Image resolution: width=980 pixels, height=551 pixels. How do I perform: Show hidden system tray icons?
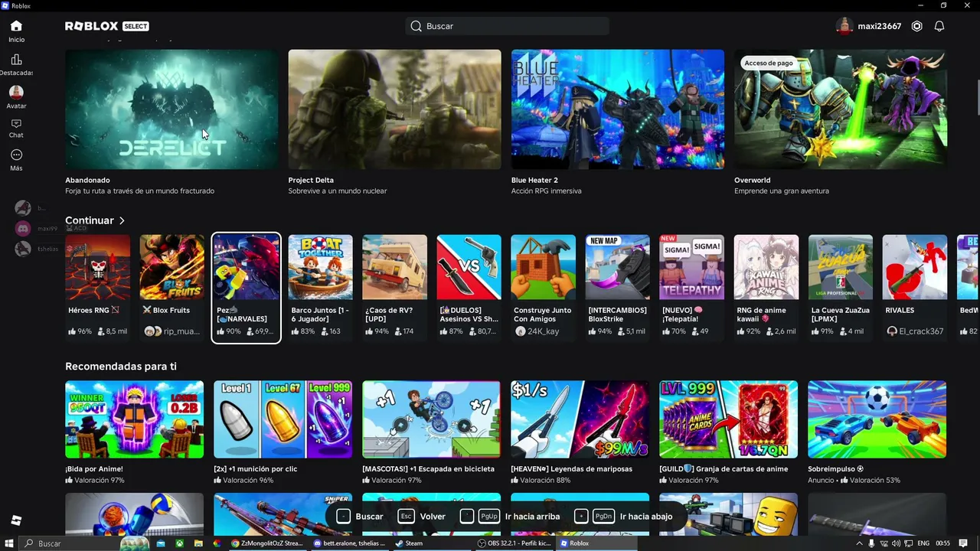click(858, 543)
